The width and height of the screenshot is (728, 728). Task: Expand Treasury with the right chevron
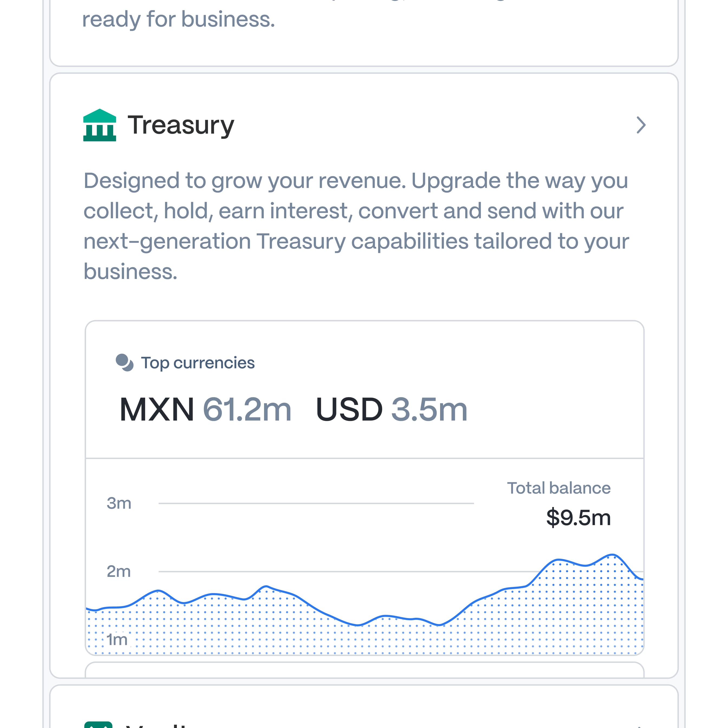point(641,125)
